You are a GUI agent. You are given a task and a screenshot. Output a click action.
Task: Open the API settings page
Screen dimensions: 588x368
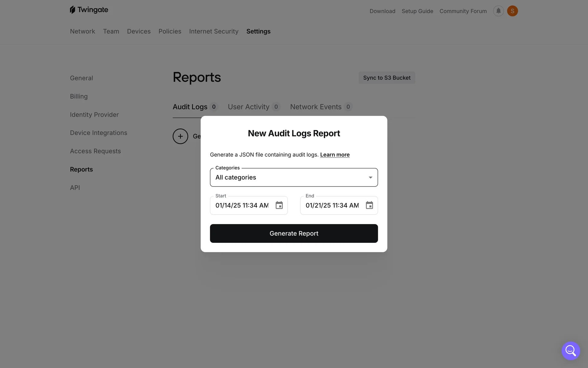(75, 188)
